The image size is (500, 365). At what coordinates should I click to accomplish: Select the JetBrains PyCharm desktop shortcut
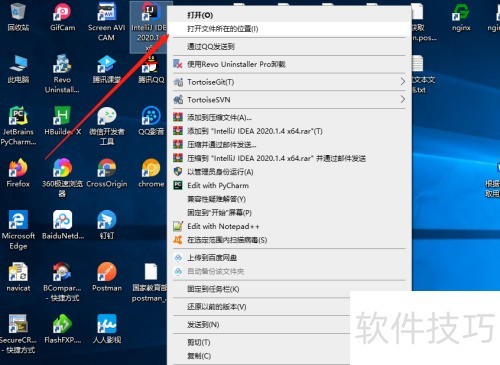pyautogui.click(x=18, y=126)
